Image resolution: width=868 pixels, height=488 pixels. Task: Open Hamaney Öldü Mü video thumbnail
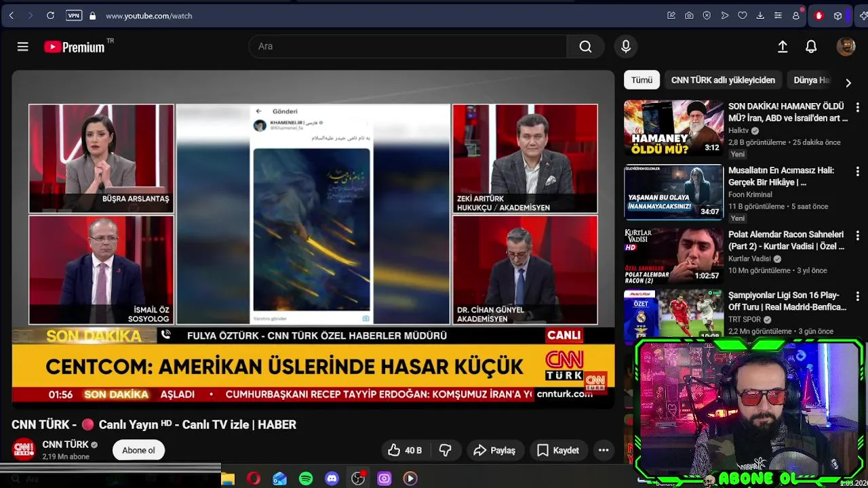tap(673, 128)
